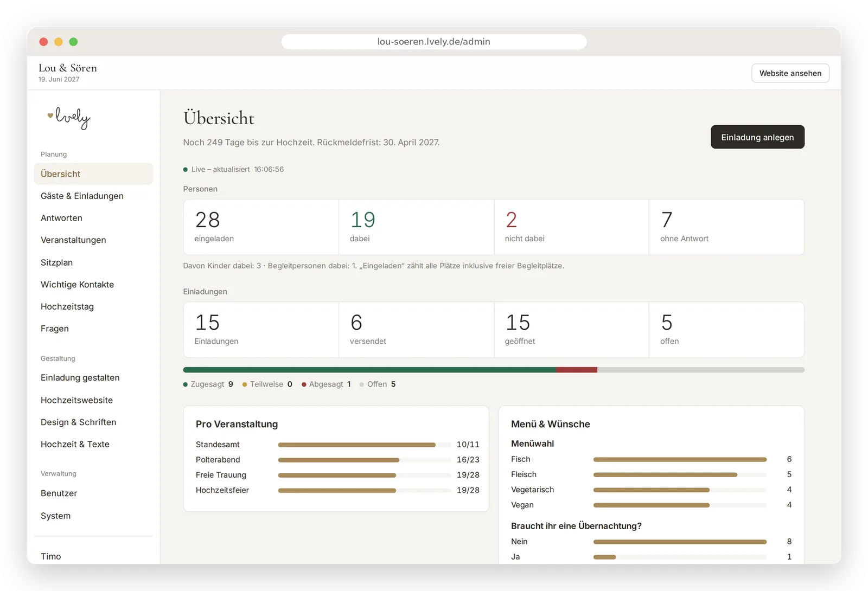This screenshot has height=591, width=868.
Task: Click the Einladung anlegen button
Action: tap(757, 137)
